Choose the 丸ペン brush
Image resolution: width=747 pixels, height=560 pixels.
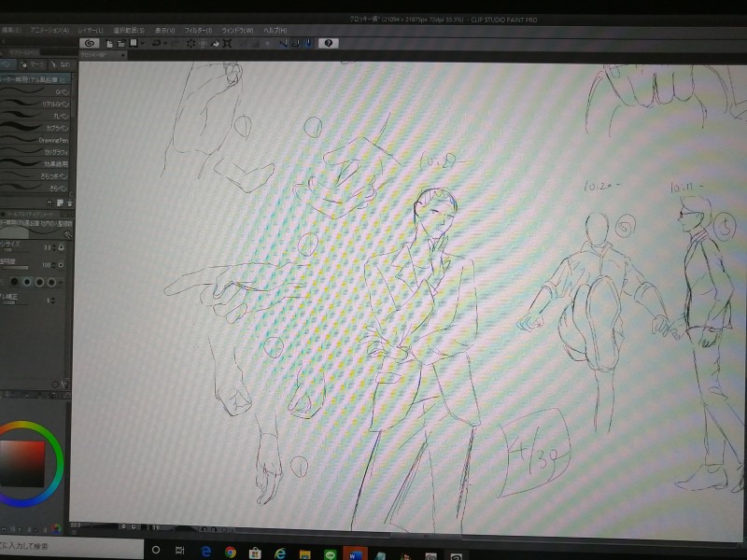(35, 116)
